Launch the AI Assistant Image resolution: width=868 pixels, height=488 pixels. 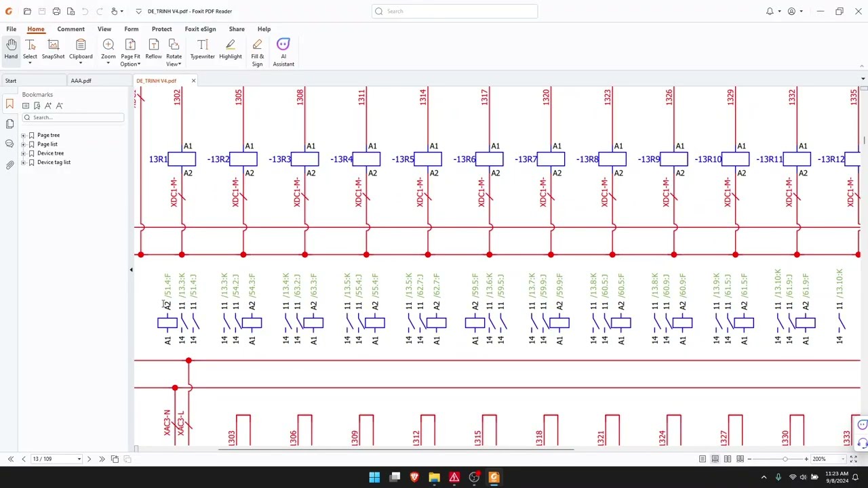tap(283, 53)
